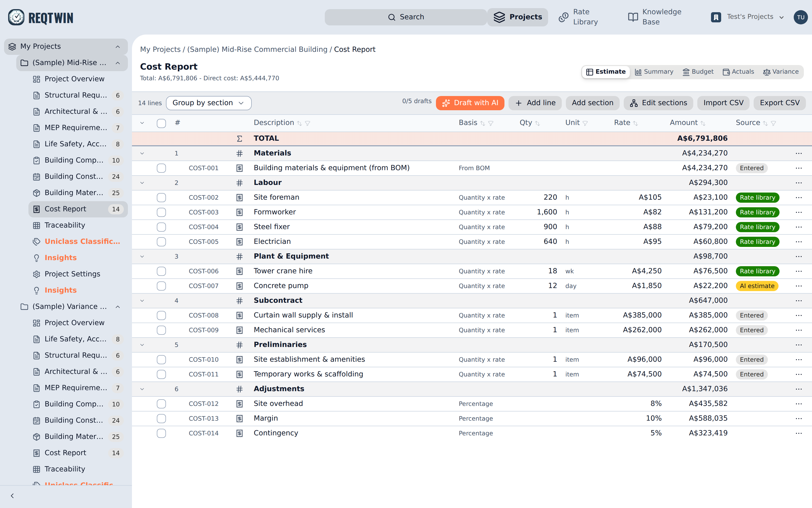Open the more options menu for Concrete pump row
The image size is (812, 508).
pyautogui.click(x=799, y=286)
